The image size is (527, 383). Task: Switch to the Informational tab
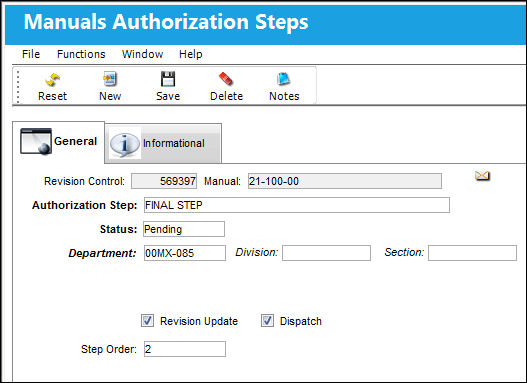click(163, 143)
